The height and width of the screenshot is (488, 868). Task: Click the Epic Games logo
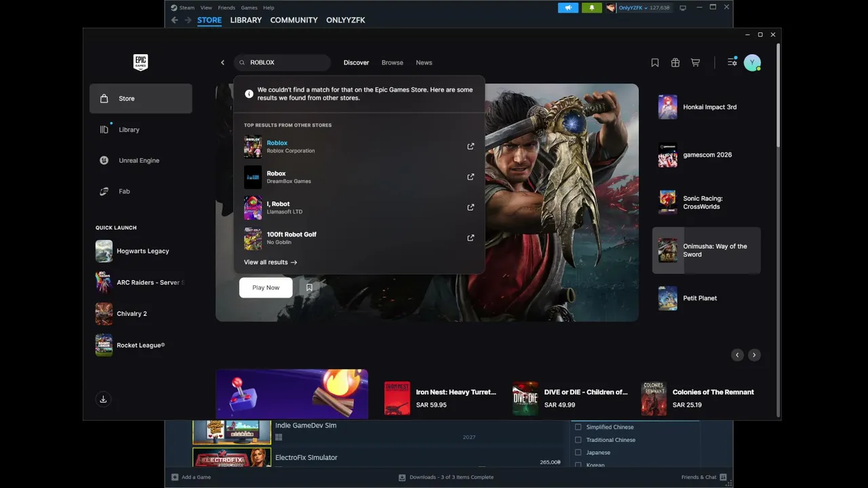140,62
